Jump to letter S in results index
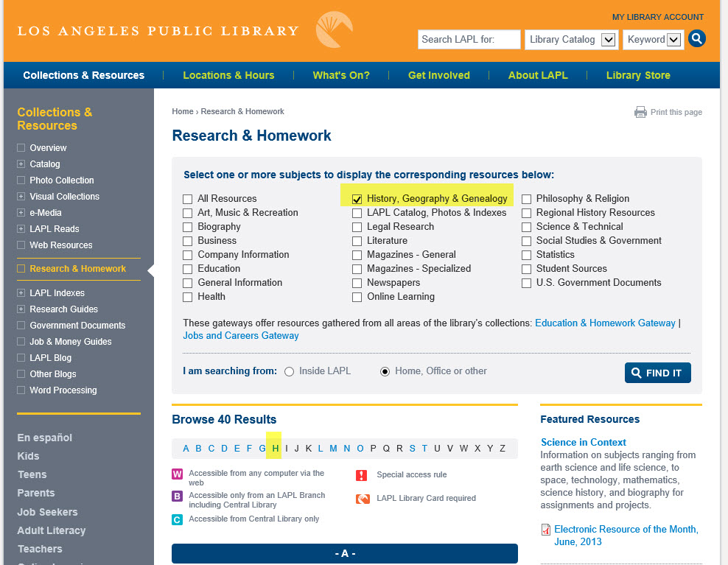Viewport: 728px width, 565px height. coord(413,449)
